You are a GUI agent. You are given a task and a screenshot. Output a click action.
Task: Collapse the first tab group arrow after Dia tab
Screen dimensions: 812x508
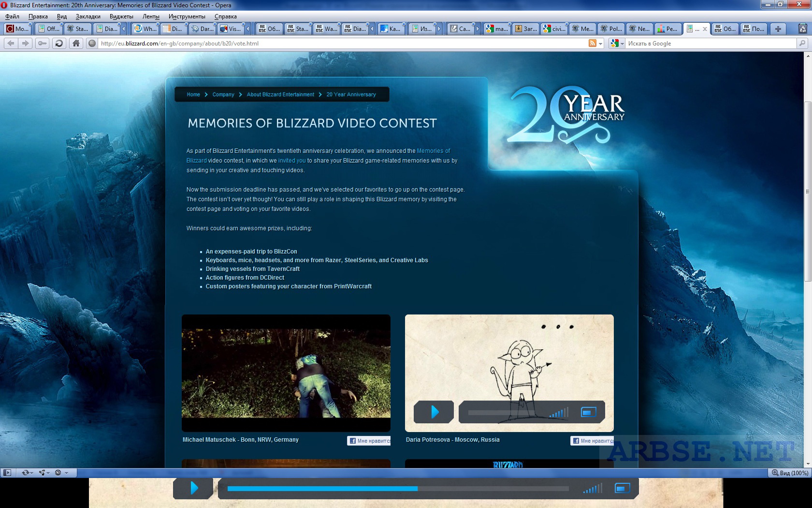124,29
